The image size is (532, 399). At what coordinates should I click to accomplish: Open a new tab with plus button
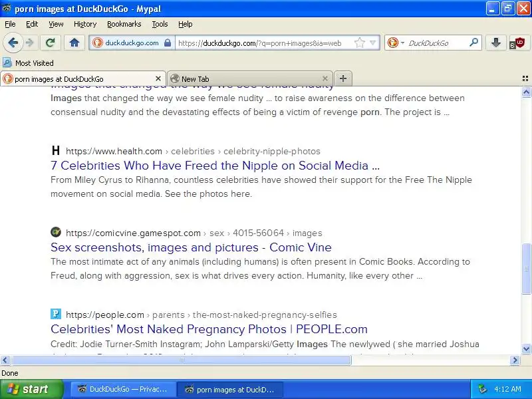(343, 78)
